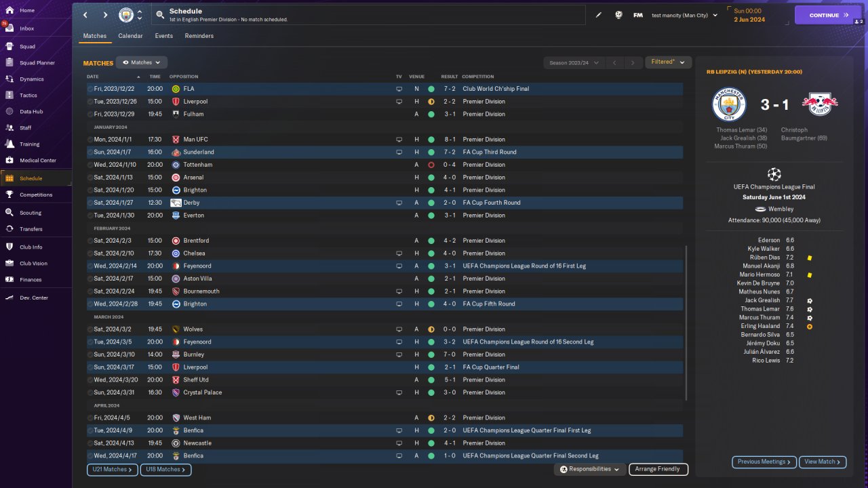Toggle the selection circle for FLA match
The height and width of the screenshot is (488, 868).
(90, 89)
